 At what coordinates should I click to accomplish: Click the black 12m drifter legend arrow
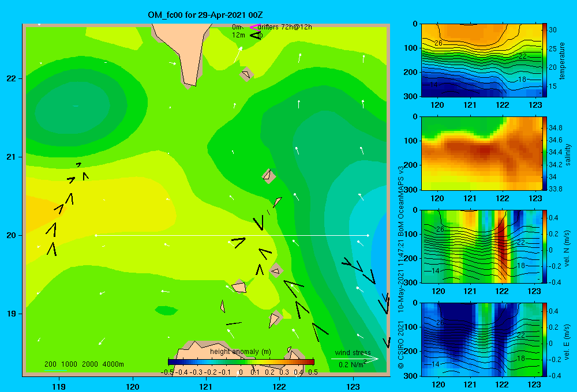[255, 36]
